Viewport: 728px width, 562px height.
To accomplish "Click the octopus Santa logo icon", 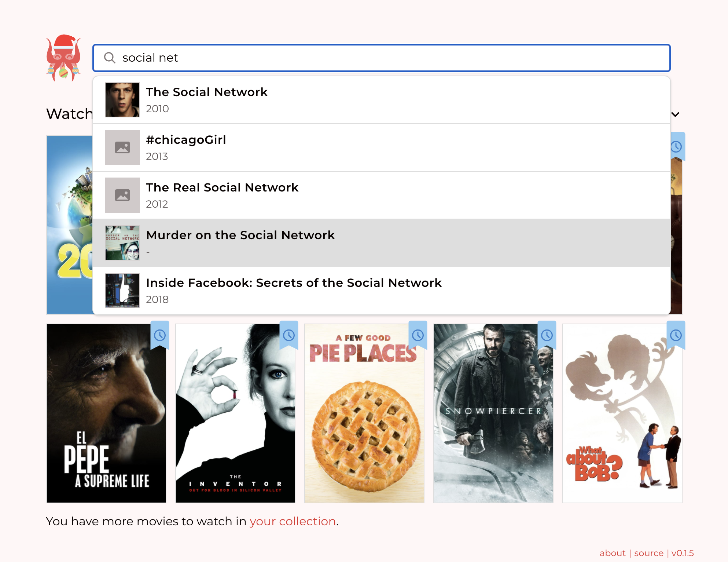I will click(63, 58).
